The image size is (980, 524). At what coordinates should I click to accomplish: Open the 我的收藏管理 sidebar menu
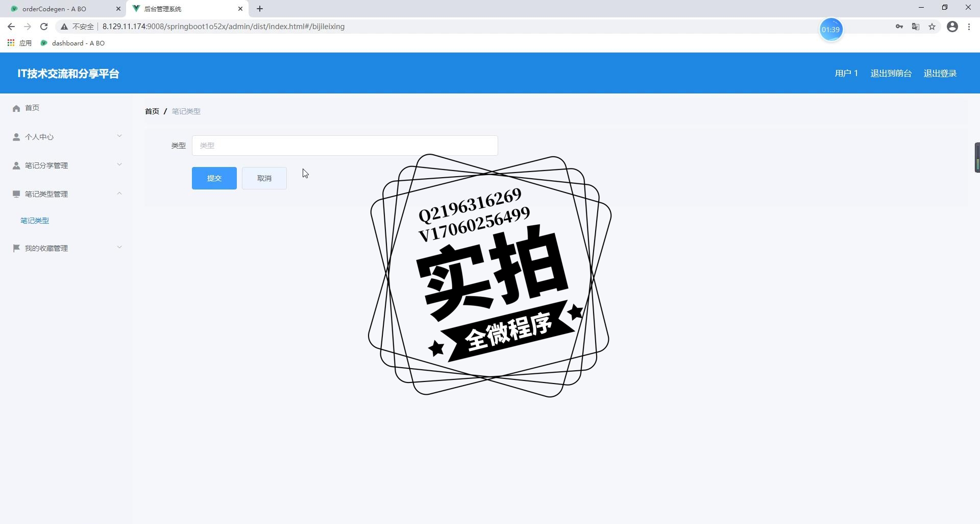click(x=66, y=248)
